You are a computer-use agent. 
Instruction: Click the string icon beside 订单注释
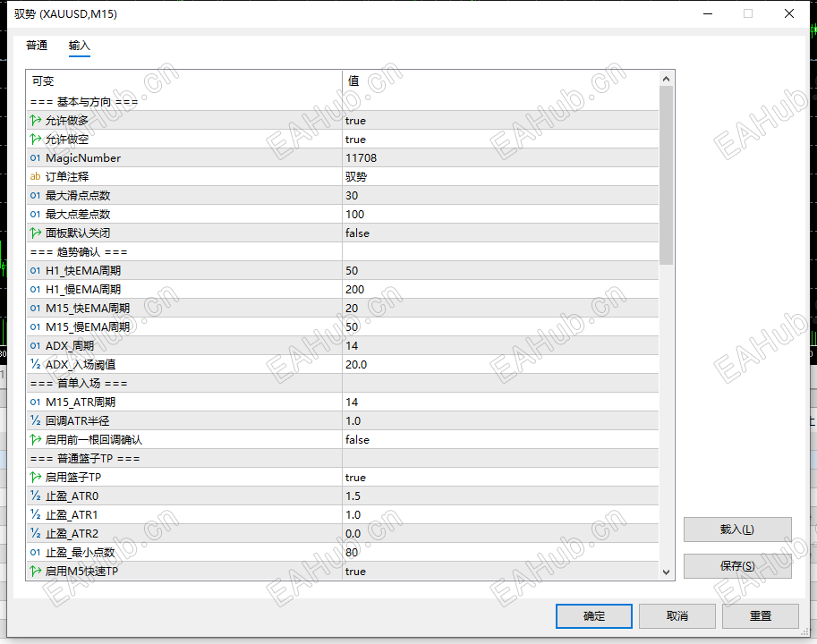coord(36,176)
